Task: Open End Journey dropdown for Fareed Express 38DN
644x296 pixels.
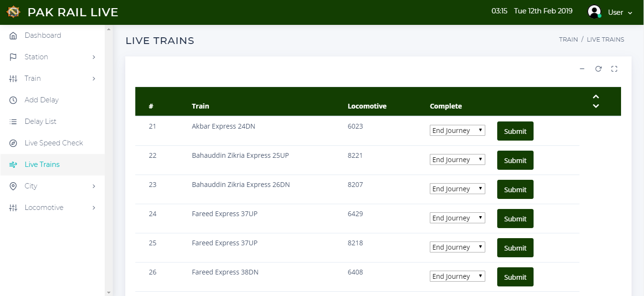Action: click(457, 276)
